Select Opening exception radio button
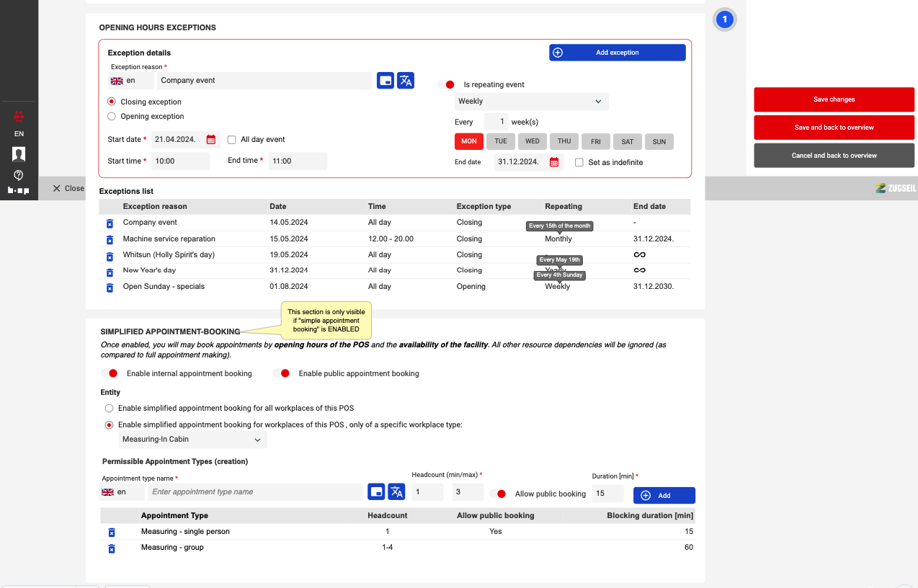Image resolution: width=918 pixels, height=588 pixels. [x=112, y=117]
